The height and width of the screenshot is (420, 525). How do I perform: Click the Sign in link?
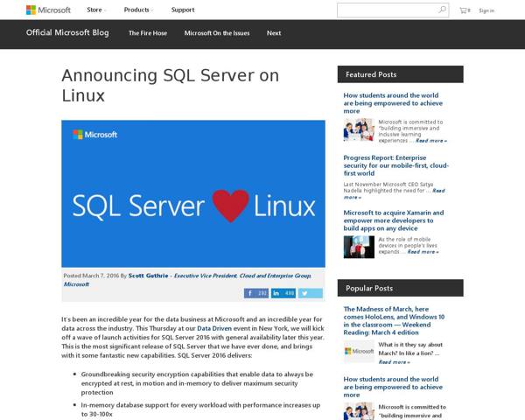486,10
